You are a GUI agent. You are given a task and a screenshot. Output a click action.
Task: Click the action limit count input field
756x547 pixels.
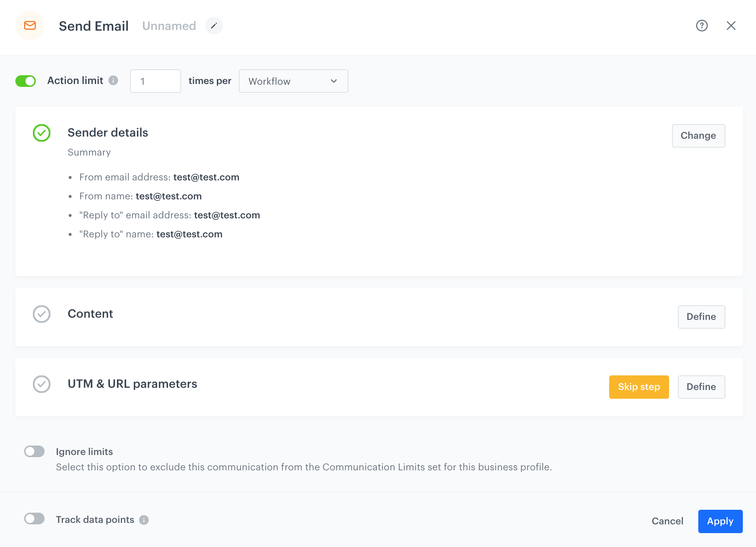[x=155, y=81]
